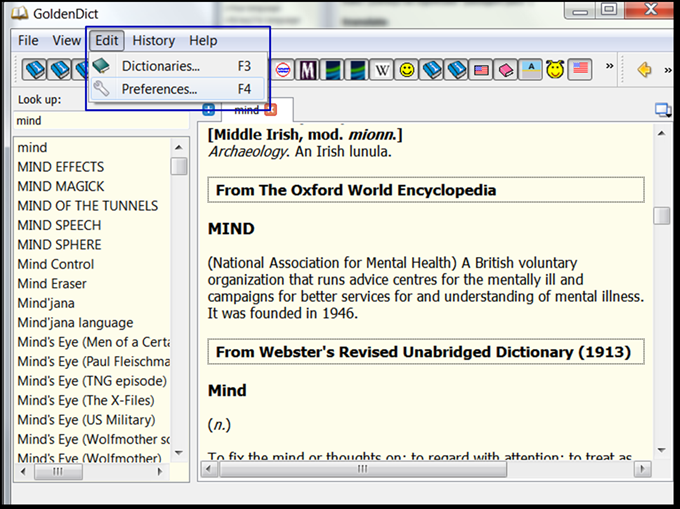Screen dimensions: 680x509
Task: Click article pane scrollbar down arrow
Action: point(662,450)
